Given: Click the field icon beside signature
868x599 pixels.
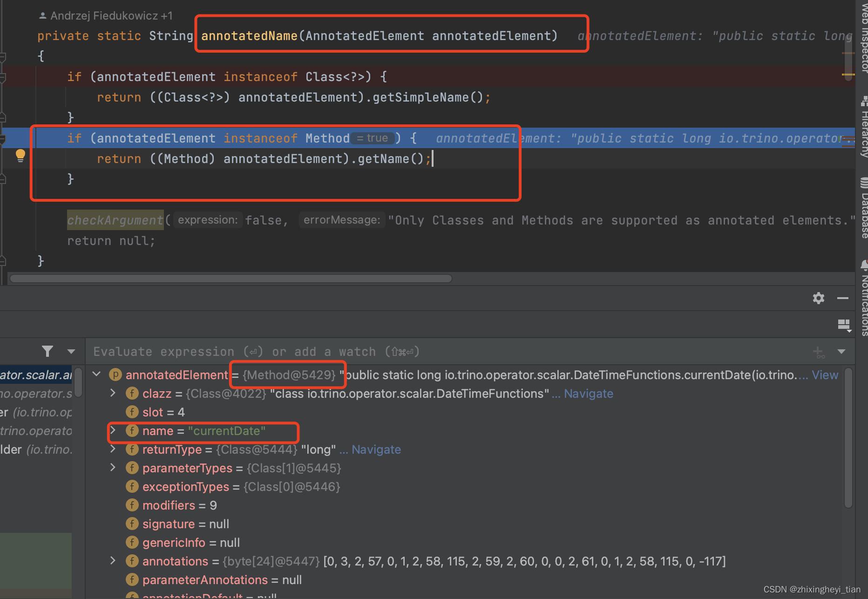Looking at the screenshot, I should 132,524.
